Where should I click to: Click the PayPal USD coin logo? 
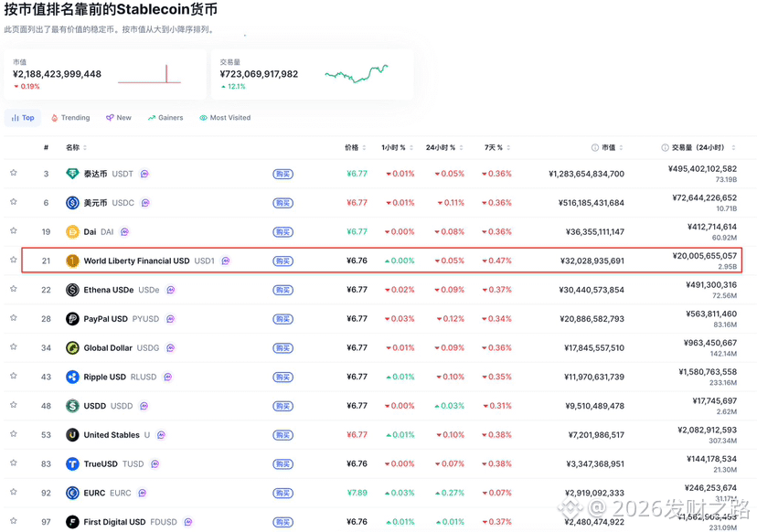[72, 319]
